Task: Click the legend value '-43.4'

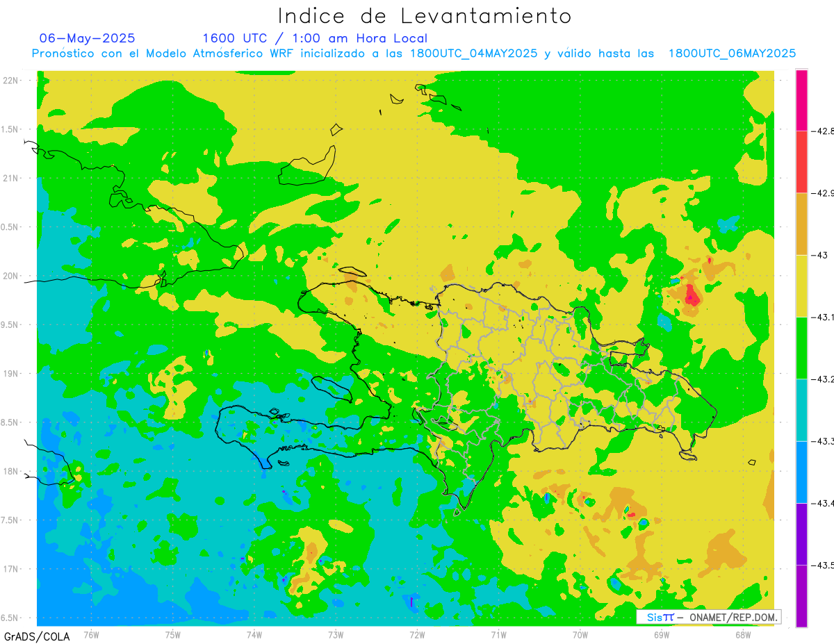Action: 822,502
